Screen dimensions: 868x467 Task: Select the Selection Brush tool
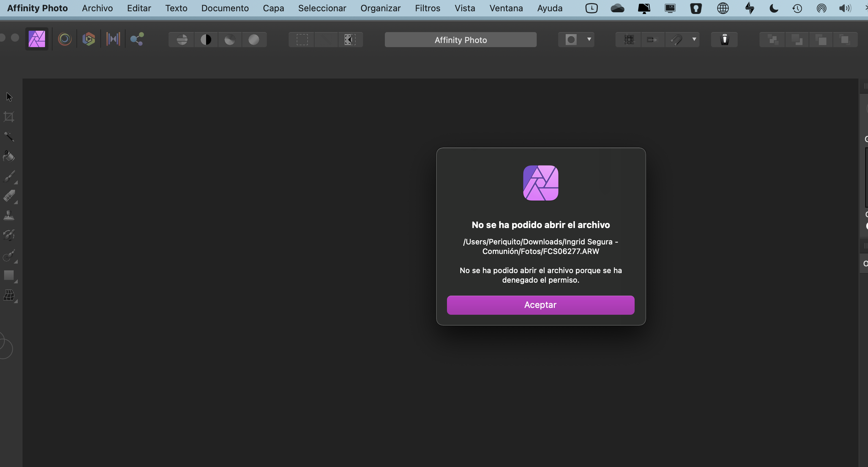pyautogui.click(x=9, y=137)
